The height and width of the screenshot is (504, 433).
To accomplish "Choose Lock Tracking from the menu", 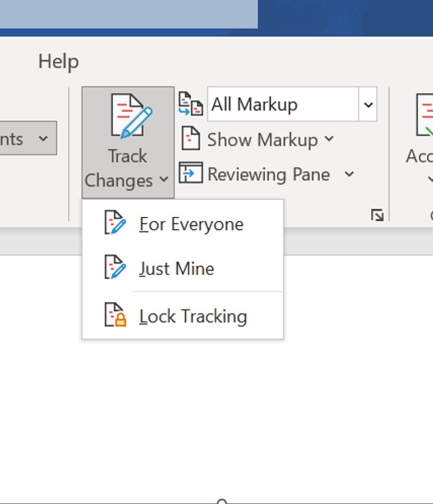I will point(192,315).
